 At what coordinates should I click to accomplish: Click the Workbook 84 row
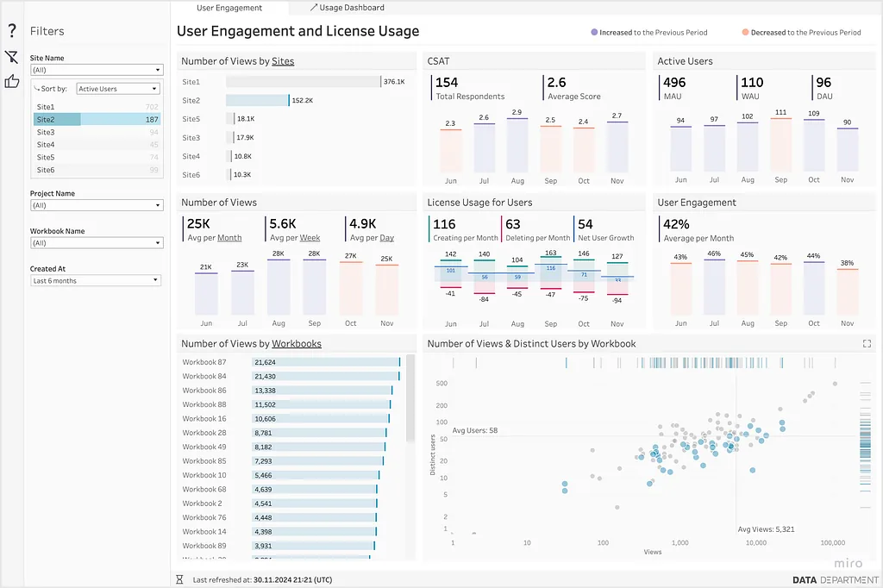[291, 376]
